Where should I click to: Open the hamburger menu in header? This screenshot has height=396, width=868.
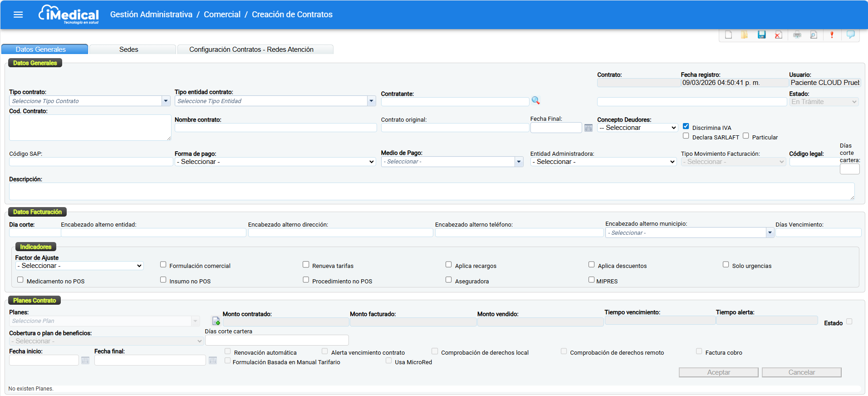(x=18, y=15)
